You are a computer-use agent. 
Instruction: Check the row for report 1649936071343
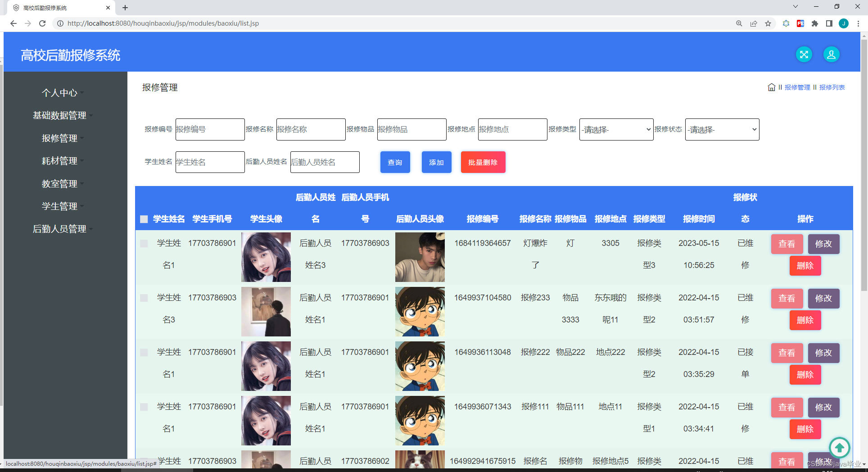(144, 407)
